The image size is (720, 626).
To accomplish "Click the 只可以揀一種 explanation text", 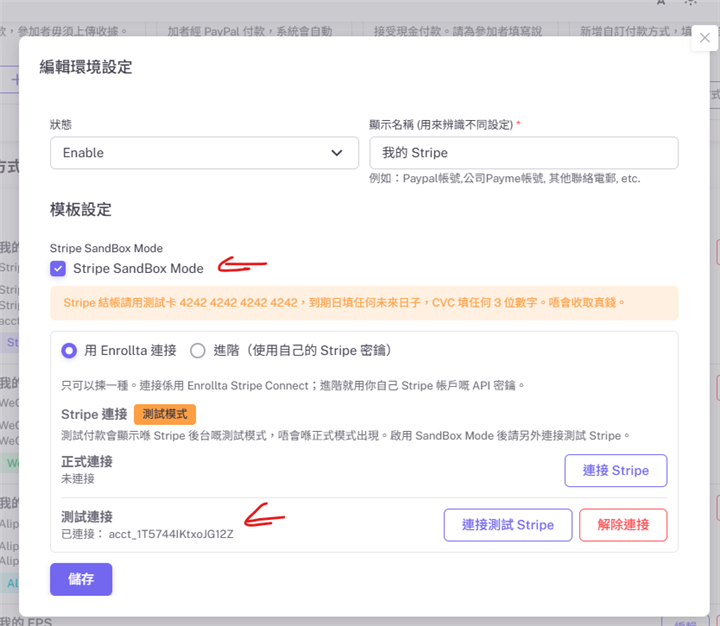I will pos(292,385).
